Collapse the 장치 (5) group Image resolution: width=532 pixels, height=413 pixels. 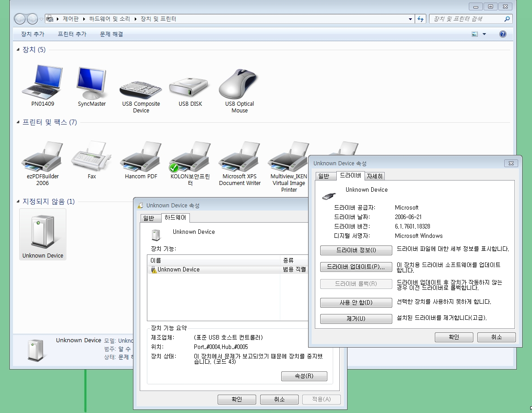pyautogui.click(x=18, y=50)
